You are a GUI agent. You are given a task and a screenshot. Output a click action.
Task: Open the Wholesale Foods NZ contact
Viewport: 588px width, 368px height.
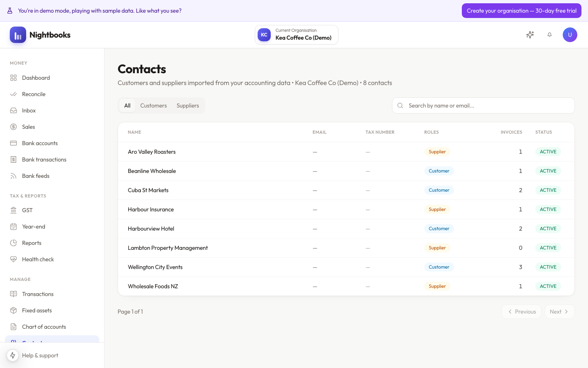346,286
